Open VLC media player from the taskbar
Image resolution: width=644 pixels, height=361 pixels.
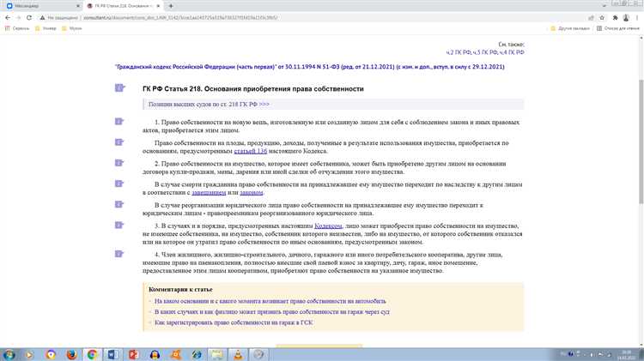238,354
